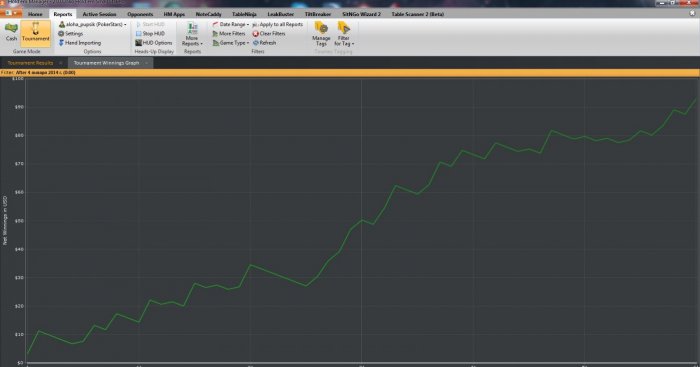Open the quick access toolbar dropdown
The image size is (700, 367).
click(x=15, y=13)
